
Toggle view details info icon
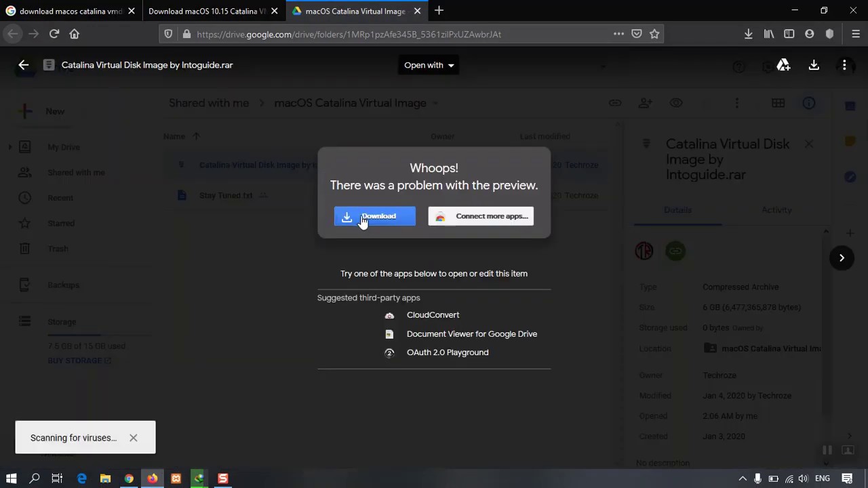coord(809,103)
